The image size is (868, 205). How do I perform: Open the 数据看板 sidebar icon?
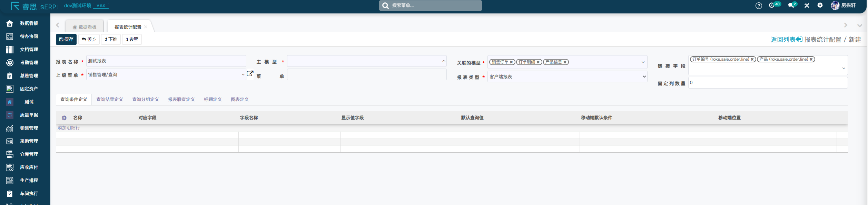(10, 23)
